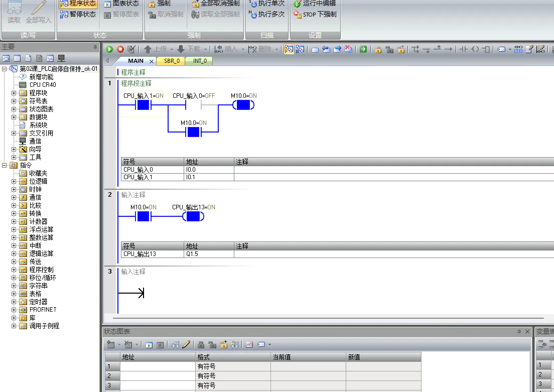Select 计数器 counter folder
This screenshot has height=392, width=554.
coord(38,222)
